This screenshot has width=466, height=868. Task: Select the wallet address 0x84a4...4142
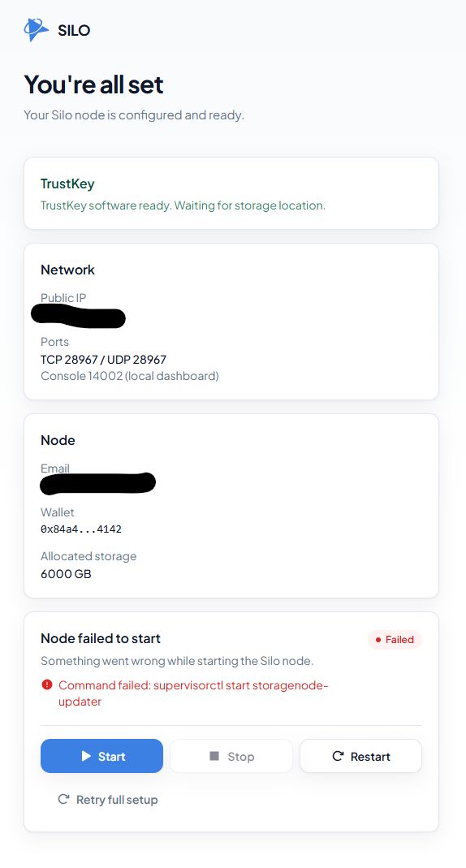point(81,529)
